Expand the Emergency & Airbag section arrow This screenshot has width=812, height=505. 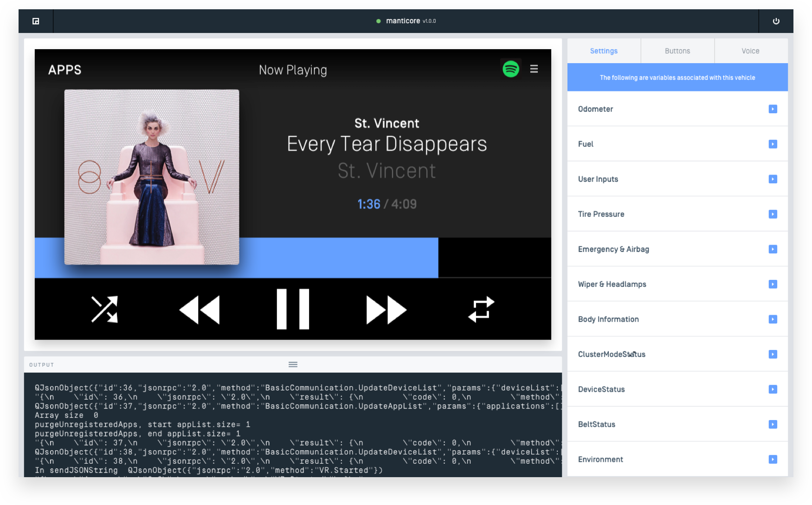click(773, 249)
